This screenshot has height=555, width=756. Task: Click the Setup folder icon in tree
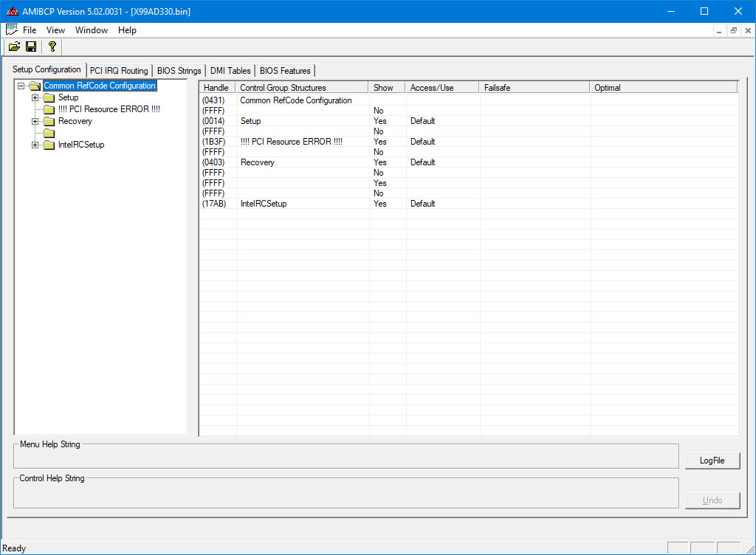(x=49, y=97)
